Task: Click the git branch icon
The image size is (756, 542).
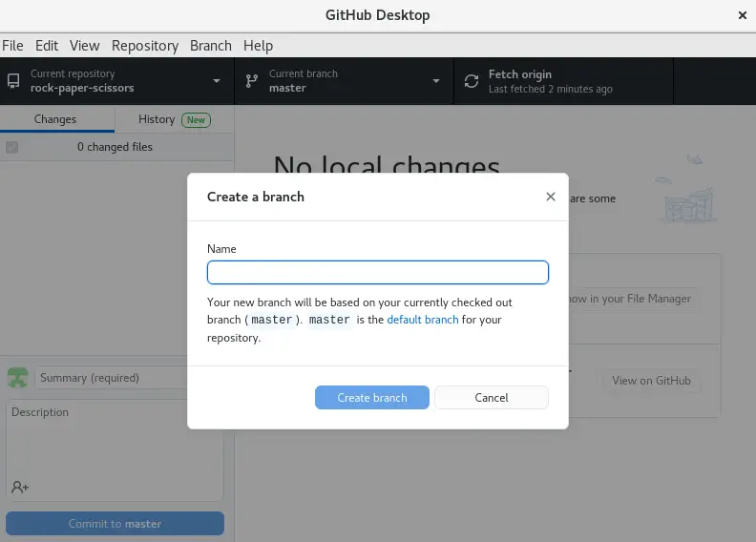Action: [251, 81]
